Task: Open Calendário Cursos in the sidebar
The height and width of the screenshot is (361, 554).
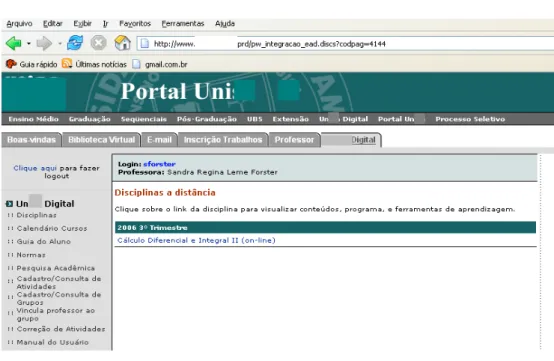Action: tap(52, 229)
